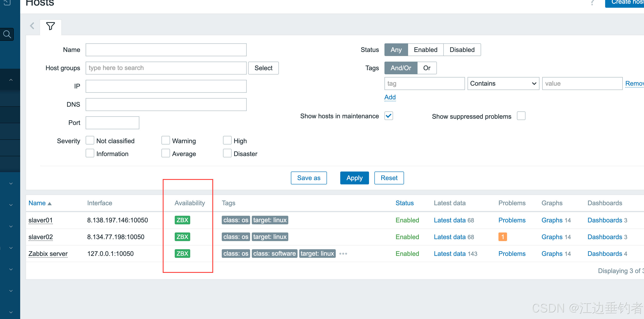The height and width of the screenshot is (319, 644).
Task: Sort hosts by Name column header
Action: 37,203
